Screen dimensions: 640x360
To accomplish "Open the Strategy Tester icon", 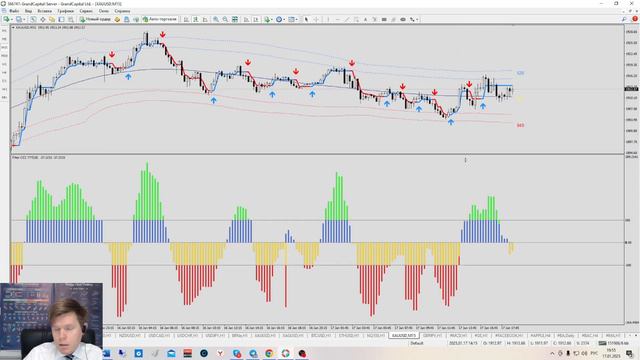I will (71, 19).
